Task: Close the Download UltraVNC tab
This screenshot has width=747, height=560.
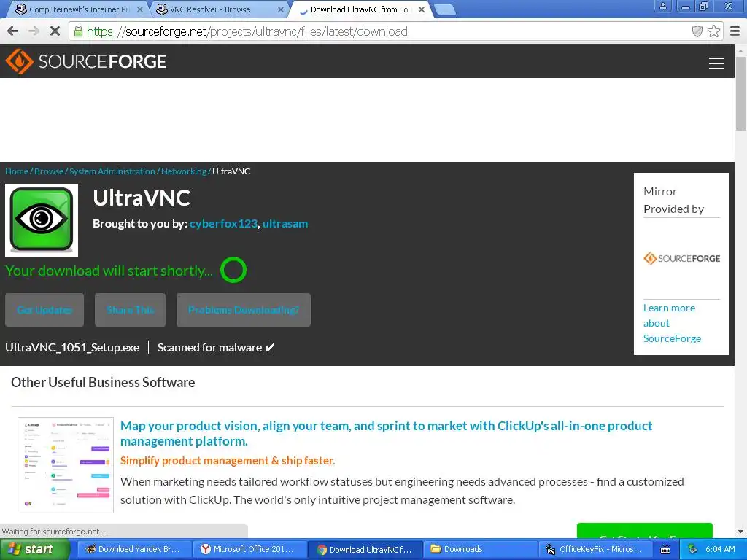Action: coord(422,9)
